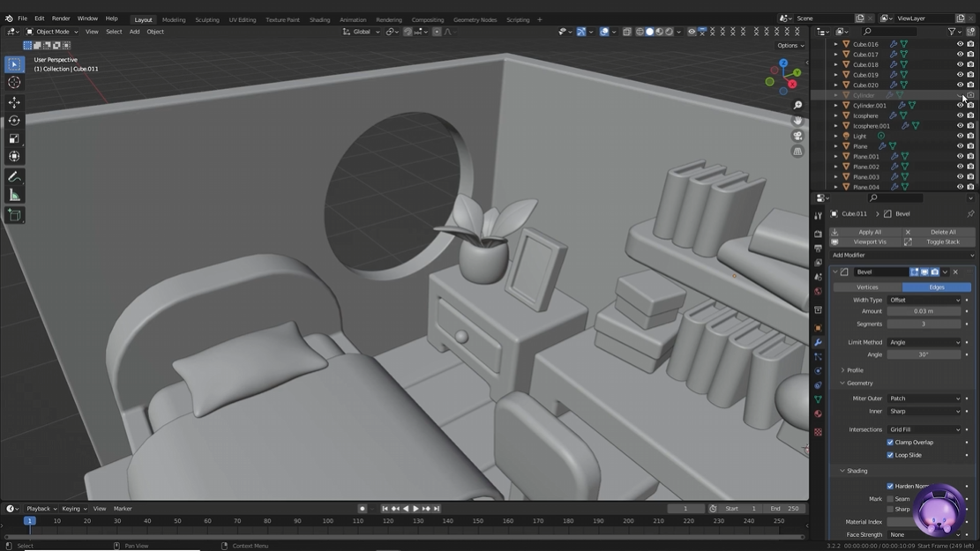The height and width of the screenshot is (551, 980).
Task: Hide Plane.001 with its eye icon
Action: [x=960, y=156]
